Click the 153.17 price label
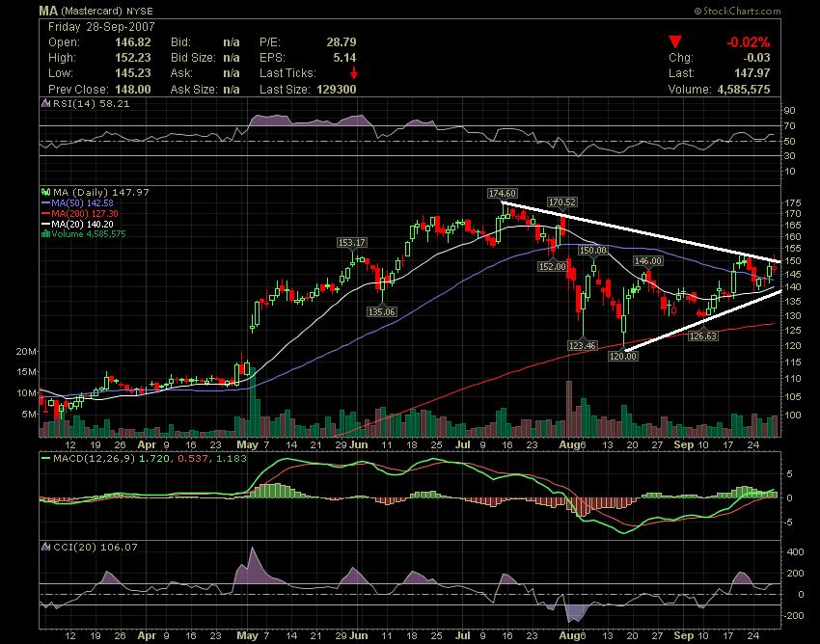Image resolution: width=820 pixels, height=644 pixels. 351,243
